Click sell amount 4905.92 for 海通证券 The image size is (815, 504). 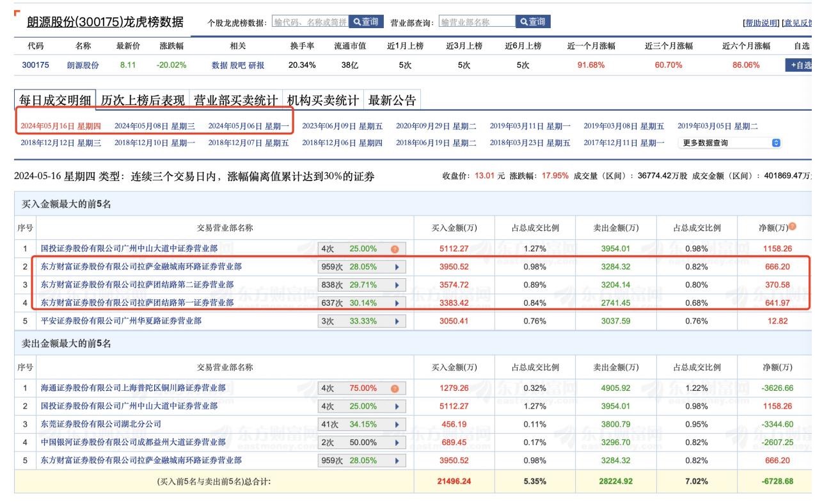coord(616,388)
